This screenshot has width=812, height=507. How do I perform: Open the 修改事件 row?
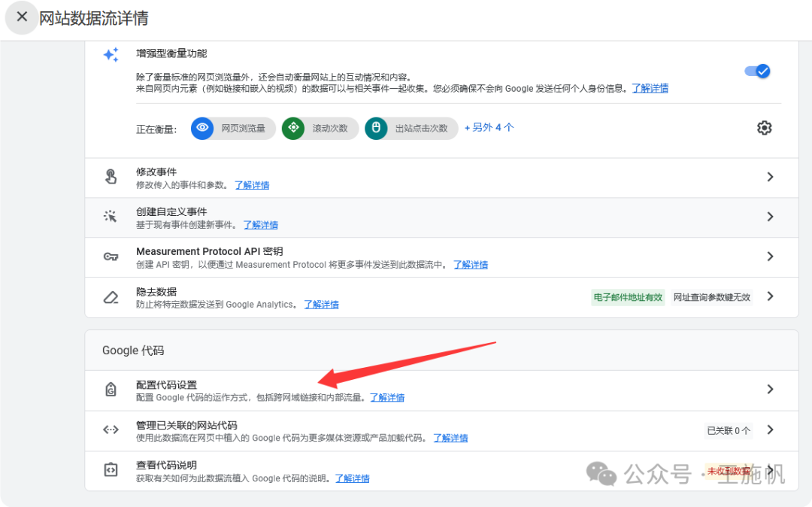pyautogui.click(x=442, y=178)
